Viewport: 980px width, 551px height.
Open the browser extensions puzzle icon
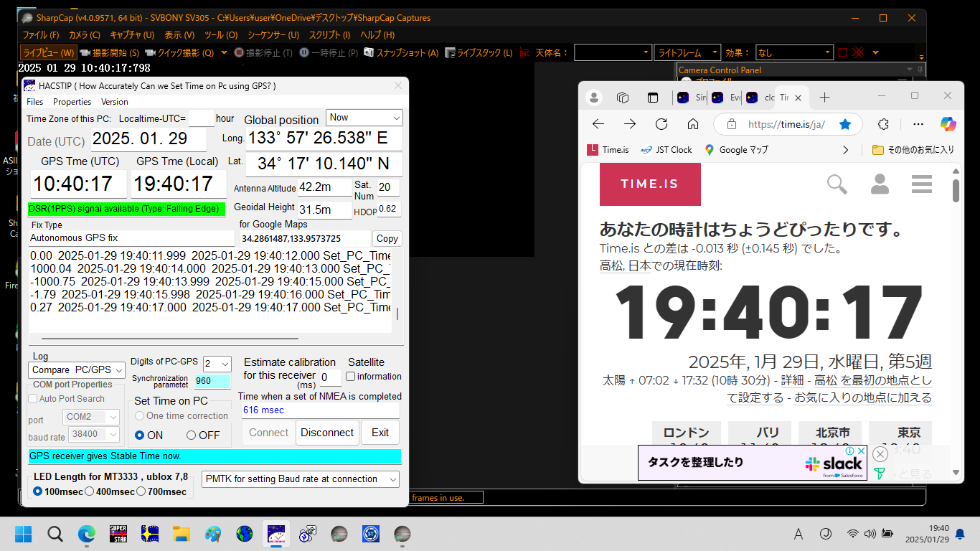[884, 124]
